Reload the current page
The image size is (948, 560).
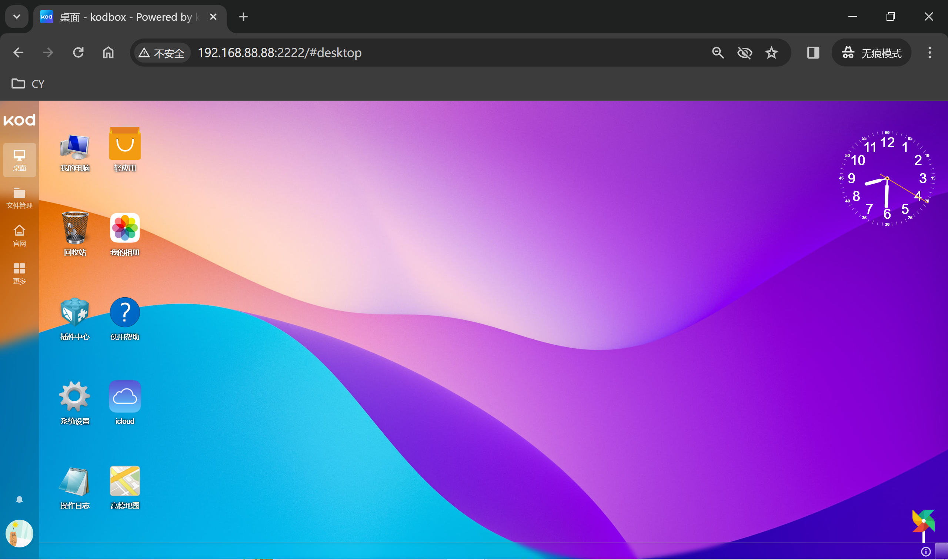(x=78, y=53)
